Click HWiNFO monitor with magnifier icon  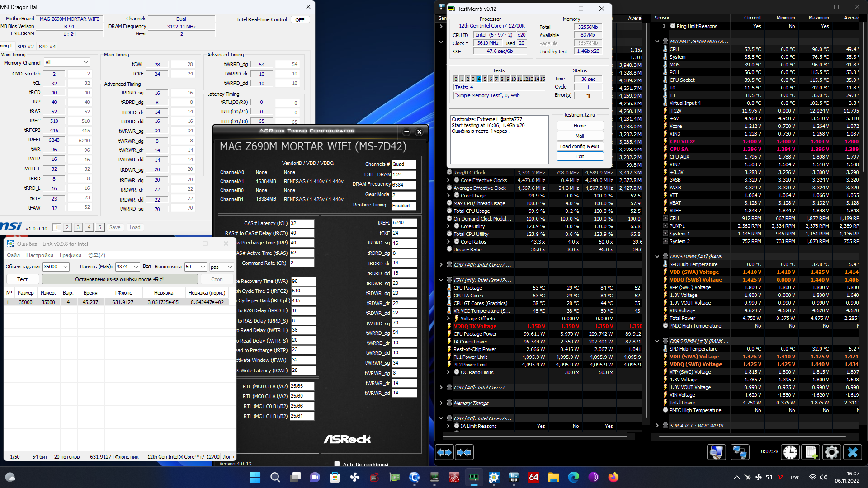click(x=717, y=452)
